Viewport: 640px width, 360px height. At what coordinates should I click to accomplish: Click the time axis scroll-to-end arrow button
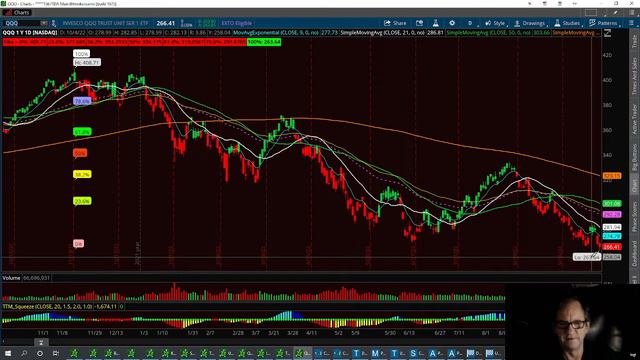tap(41, 342)
